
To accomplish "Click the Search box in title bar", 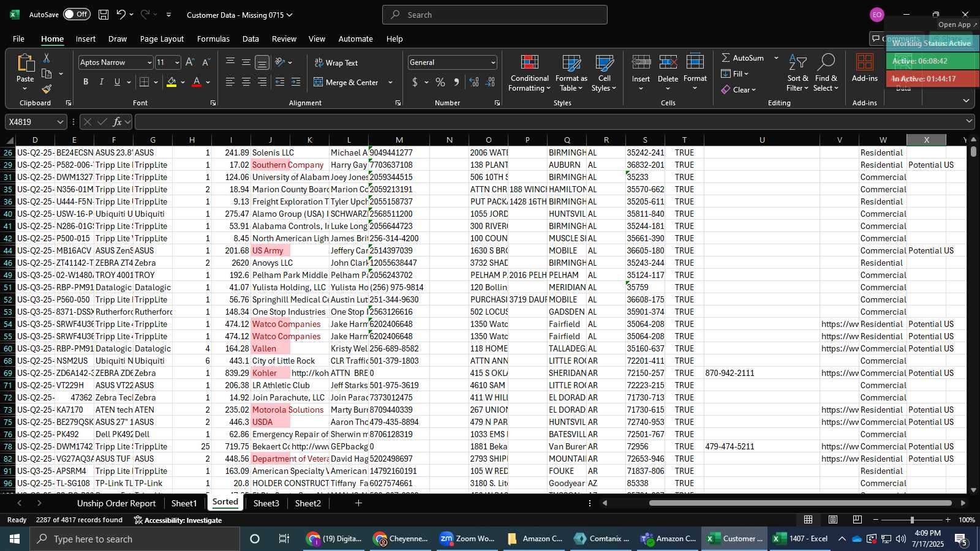I will 495,15.
